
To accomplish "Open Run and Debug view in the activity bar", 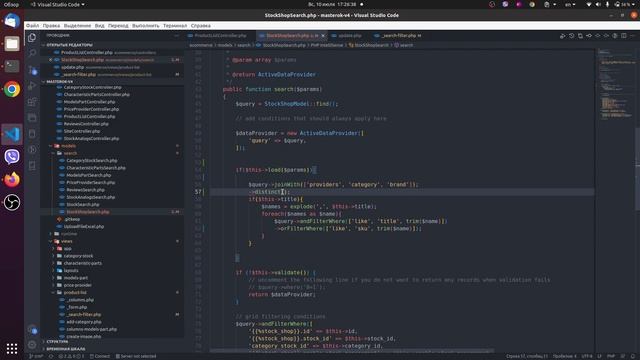I will point(32,86).
